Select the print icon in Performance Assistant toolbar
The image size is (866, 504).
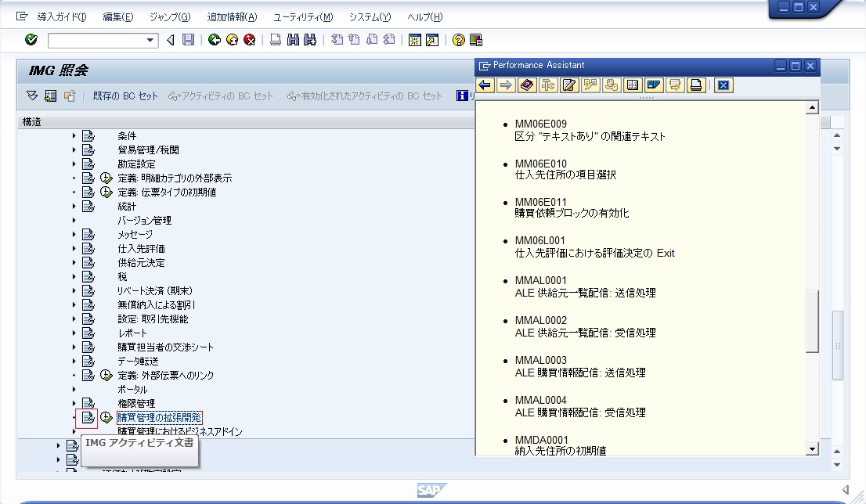click(696, 85)
